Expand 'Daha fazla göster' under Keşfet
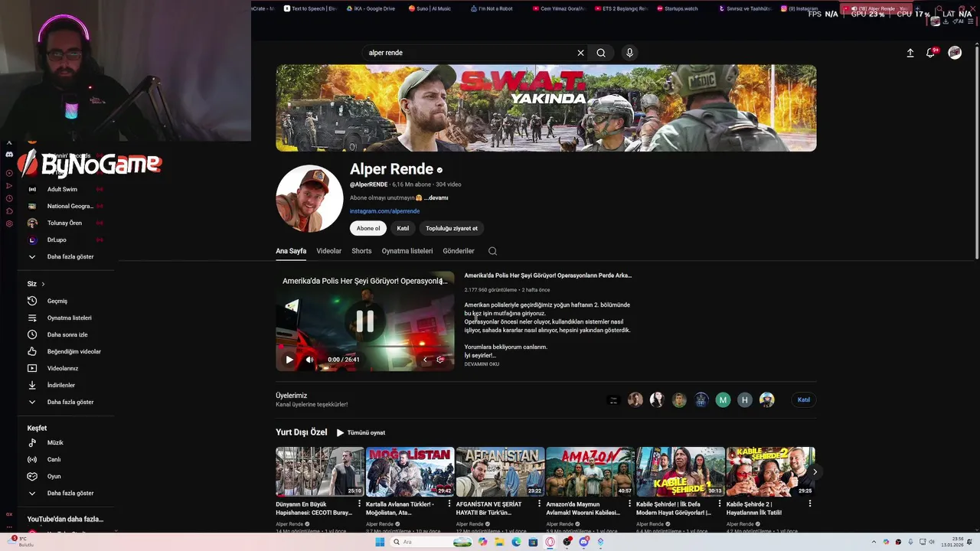 pyautogui.click(x=67, y=493)
